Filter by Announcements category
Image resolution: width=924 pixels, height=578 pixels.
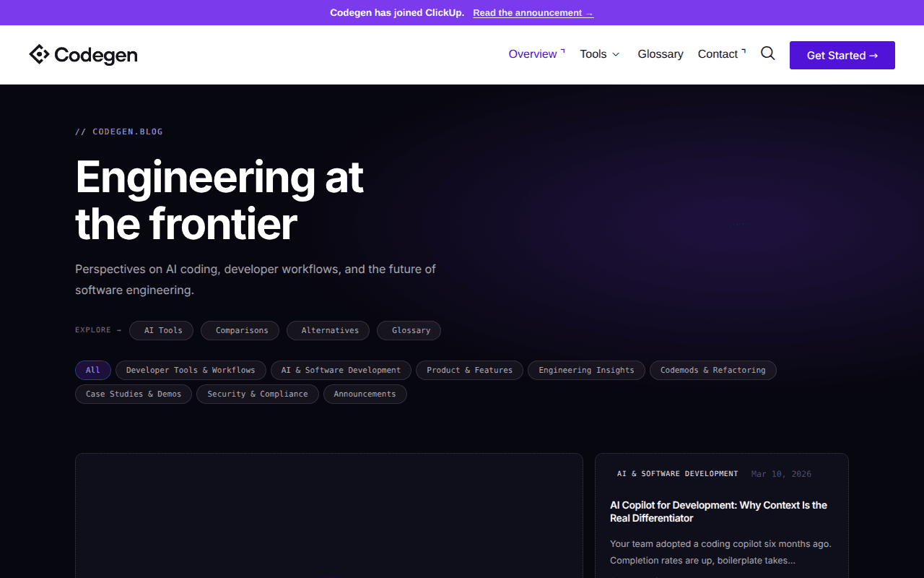pyautogui.click(x=365, y=394)
